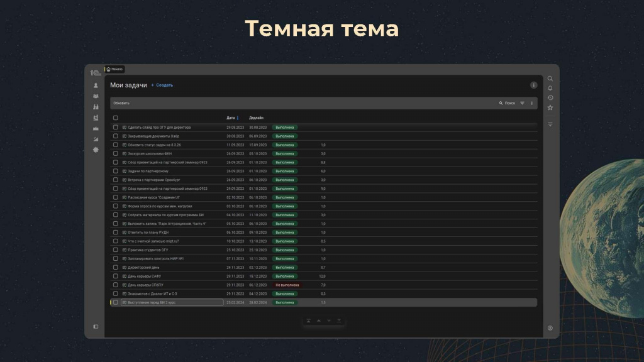Open task Расписание курса Создание UI

pyautogui.click(x=153, y=197)
